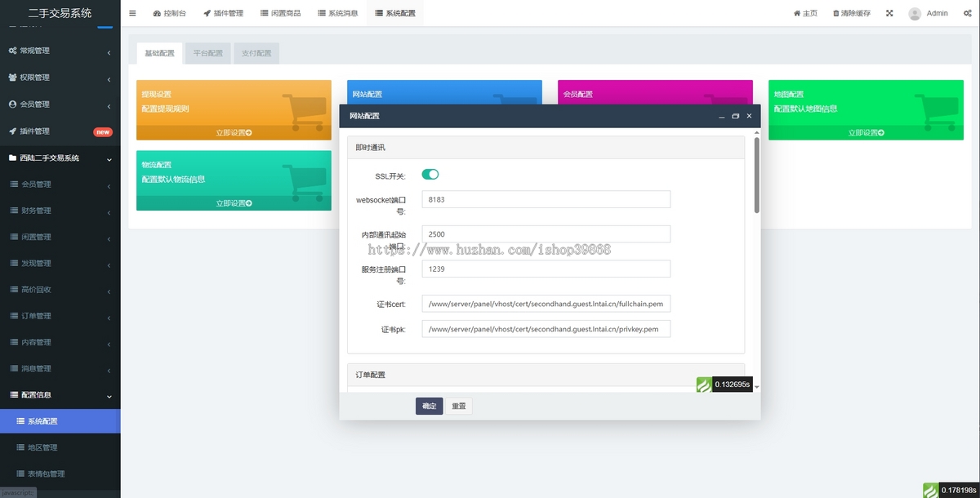Click the hamburger menu collapse icon
The height and width of the screenshot is (498, 980).
(132, 13)
